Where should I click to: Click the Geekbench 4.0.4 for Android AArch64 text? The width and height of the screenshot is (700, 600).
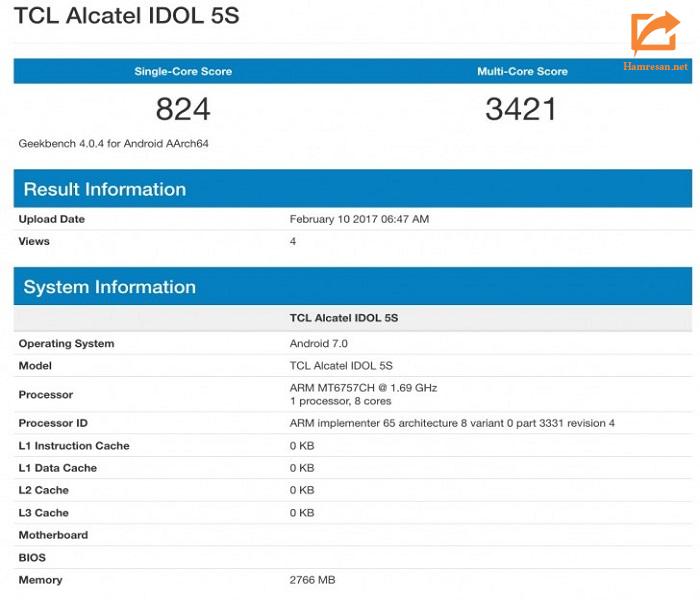point(113,144)
